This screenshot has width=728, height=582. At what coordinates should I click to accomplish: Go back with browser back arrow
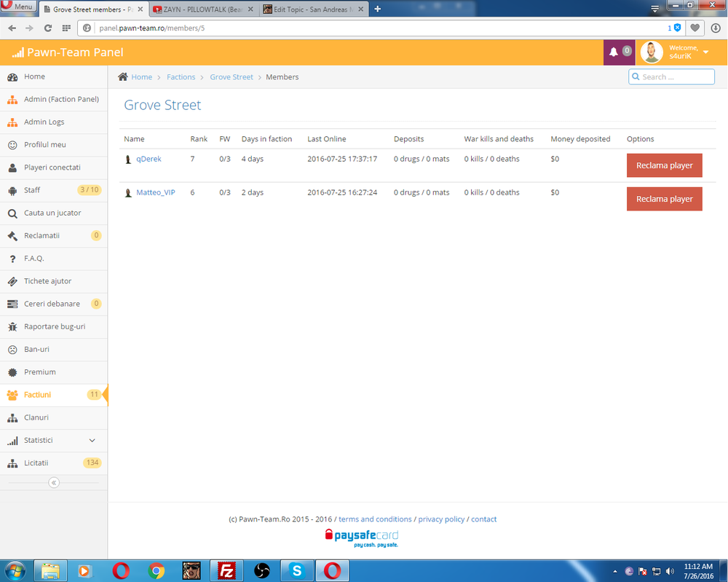coord(12,28)
